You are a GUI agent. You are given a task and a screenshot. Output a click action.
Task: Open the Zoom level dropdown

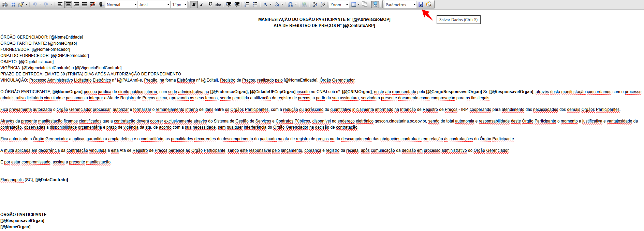(339, 4)
